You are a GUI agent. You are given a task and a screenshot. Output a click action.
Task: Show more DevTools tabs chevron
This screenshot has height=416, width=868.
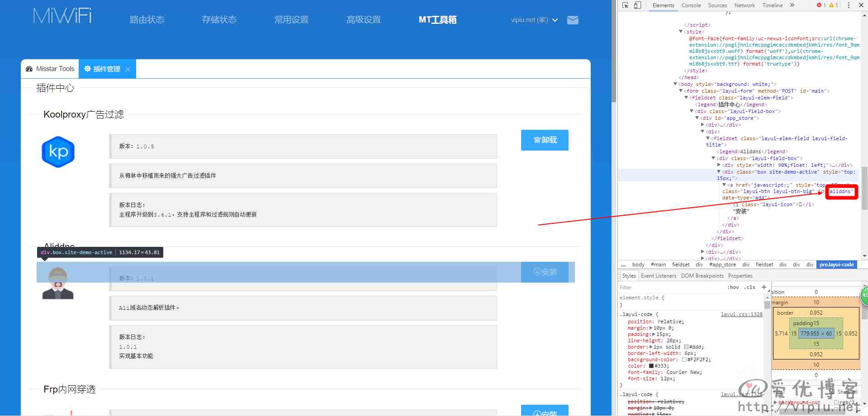click(x=792, y=5)
